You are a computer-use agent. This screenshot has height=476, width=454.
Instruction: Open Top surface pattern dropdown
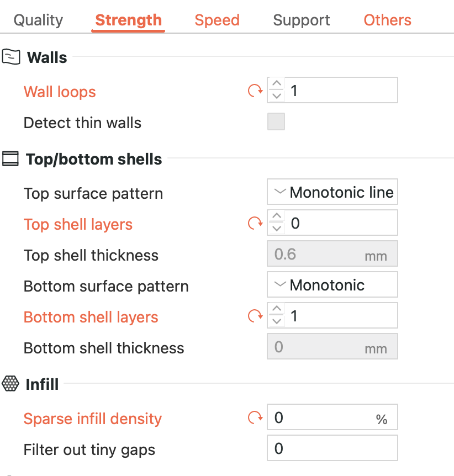(332, 192)
